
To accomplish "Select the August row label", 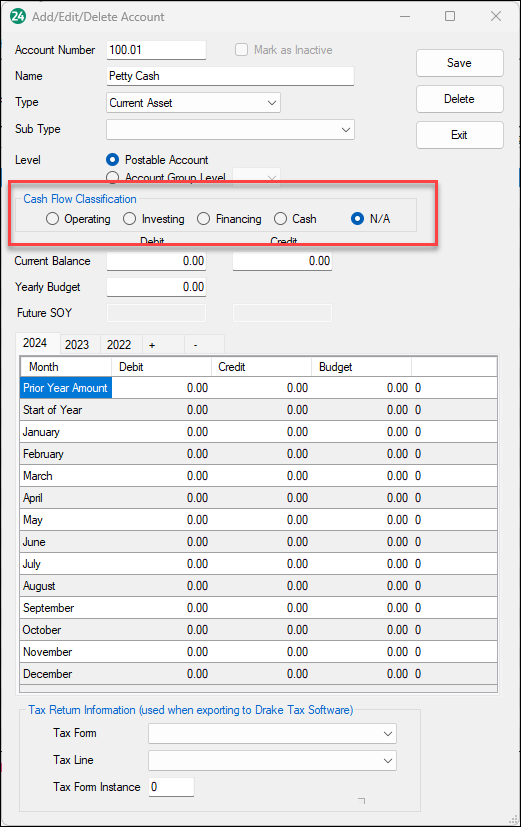I will (39, 586).
